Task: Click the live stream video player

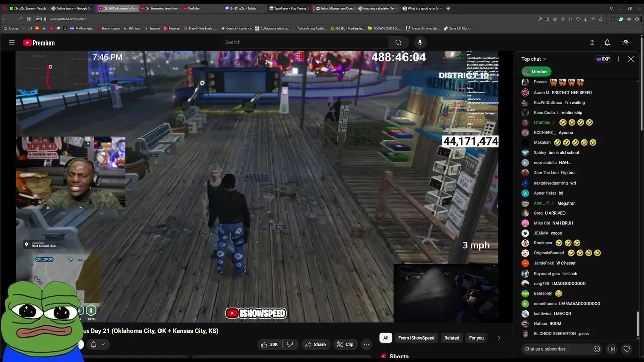Action: pos(257,187)
